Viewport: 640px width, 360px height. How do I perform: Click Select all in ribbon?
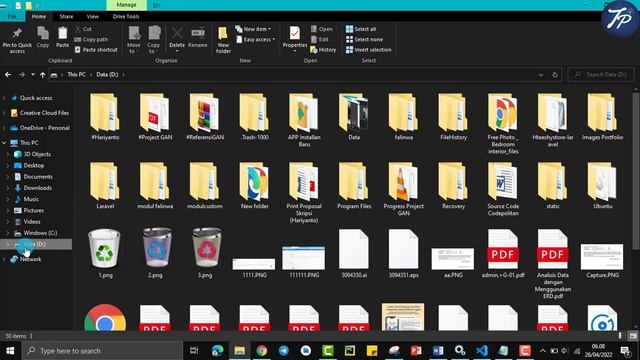[x=361, y=29]
